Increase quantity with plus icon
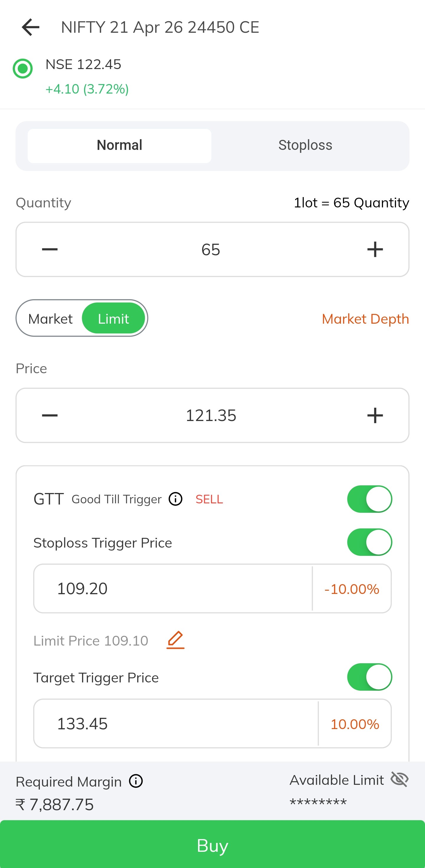425x868 pixels. click(x=375, y=249)
